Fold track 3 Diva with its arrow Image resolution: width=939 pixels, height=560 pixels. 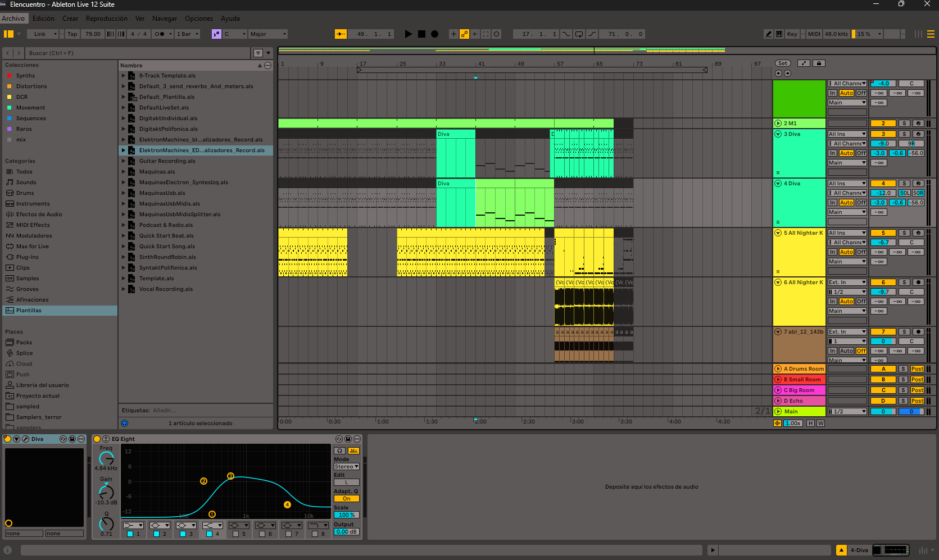pos(778,134)
